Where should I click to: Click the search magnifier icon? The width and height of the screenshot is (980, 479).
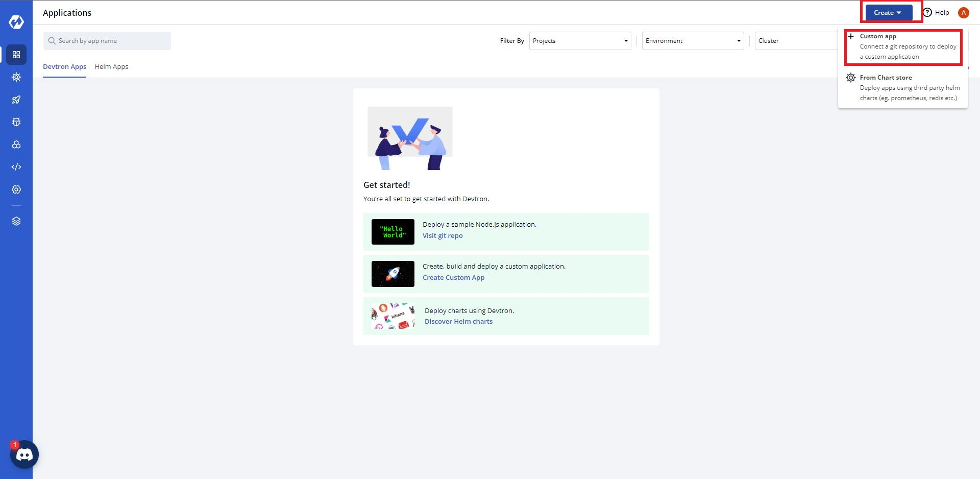pyautogui.click(x=52, y=41)
